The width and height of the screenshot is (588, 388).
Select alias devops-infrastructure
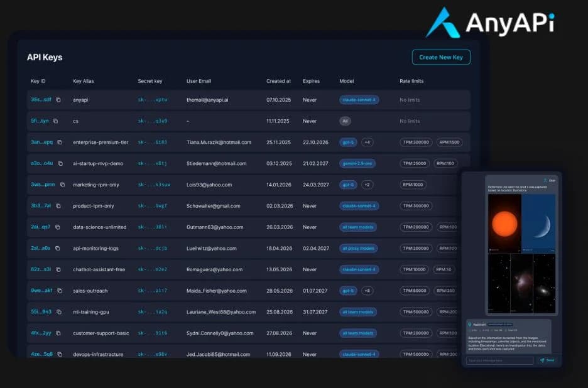tap(98, 354)
